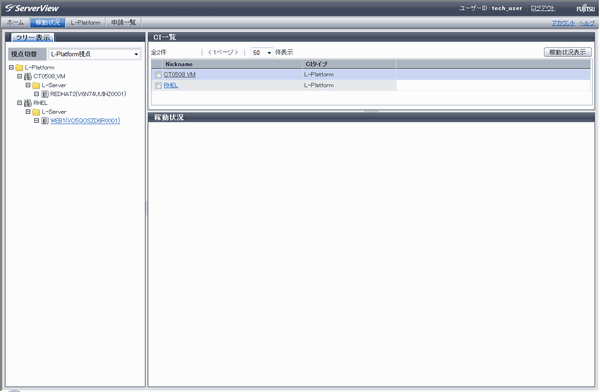Select the ツリー表示 panel tab

(33, 38)
